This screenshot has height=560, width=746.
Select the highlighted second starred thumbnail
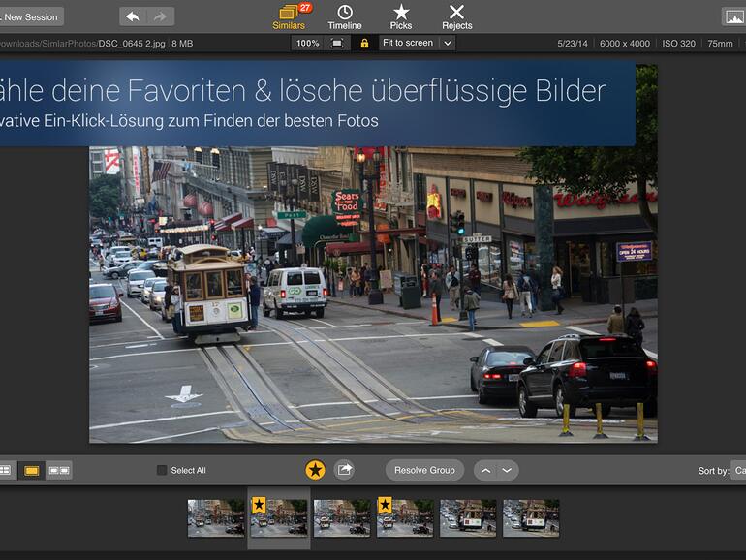coord(279,518)
